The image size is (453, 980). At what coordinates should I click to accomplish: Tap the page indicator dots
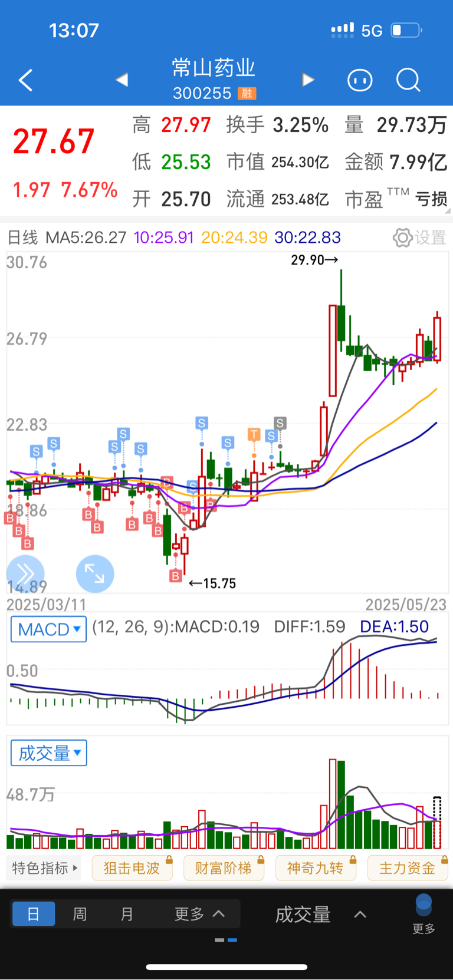[226, 940]
